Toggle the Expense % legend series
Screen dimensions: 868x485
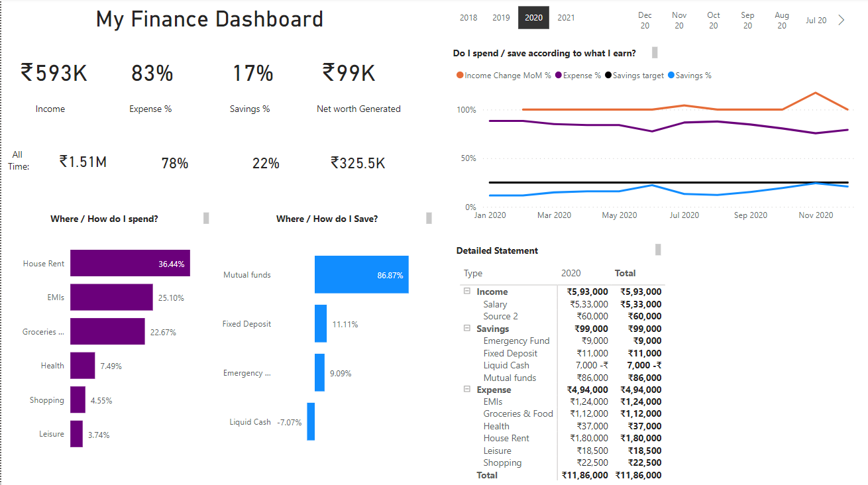point(579,75)
